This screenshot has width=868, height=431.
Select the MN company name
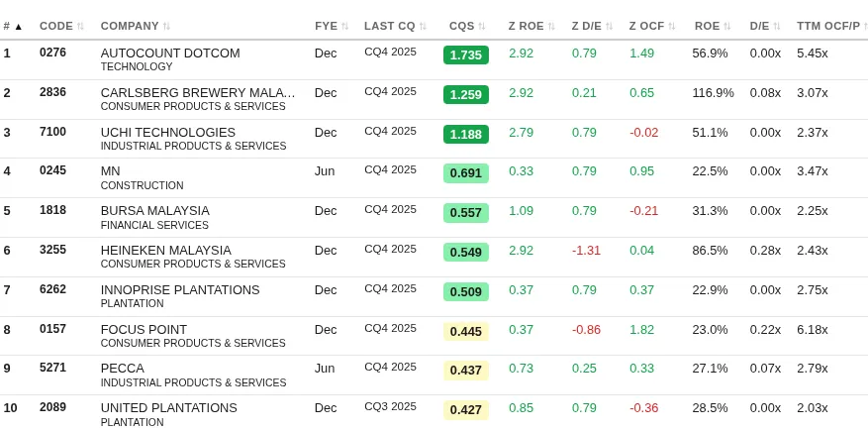110,171
